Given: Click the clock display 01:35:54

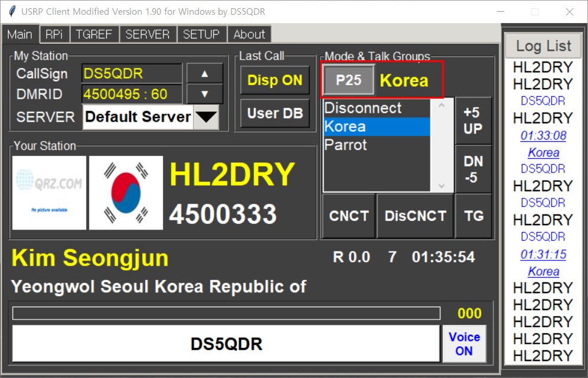Looking at the screenshot, I should pos(443,257).
